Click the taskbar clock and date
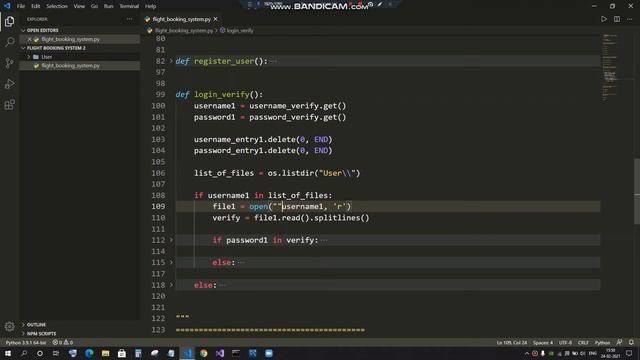640x360 pixels. 611,353
